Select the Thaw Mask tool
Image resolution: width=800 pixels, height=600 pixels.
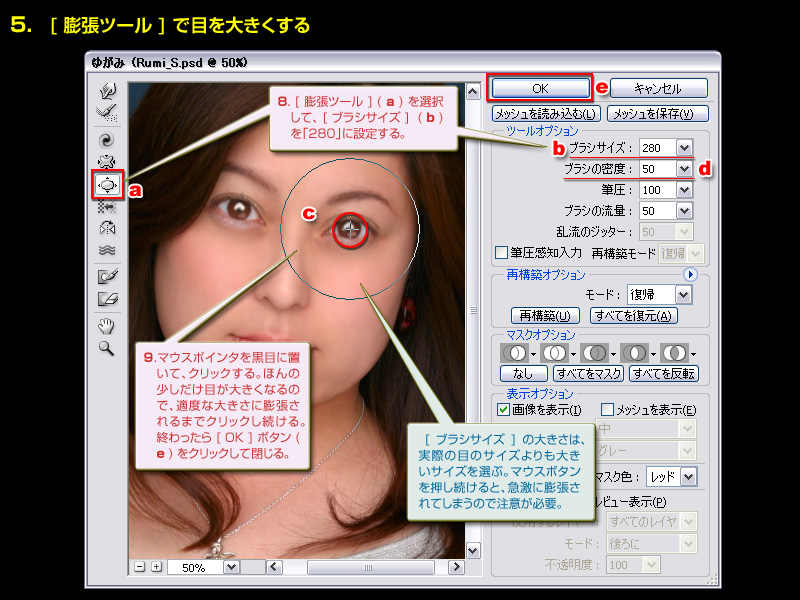[x=107, y=298]
